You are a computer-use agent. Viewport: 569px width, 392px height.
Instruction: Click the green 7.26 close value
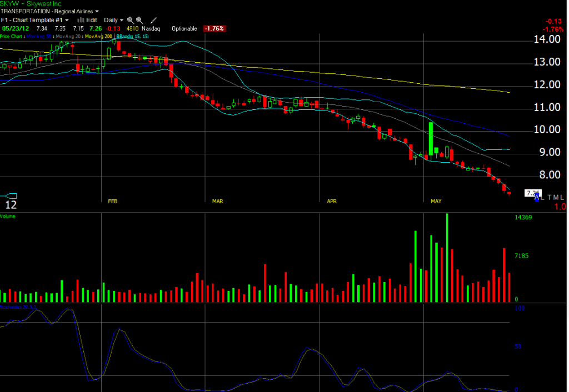[x=96, y=29]
